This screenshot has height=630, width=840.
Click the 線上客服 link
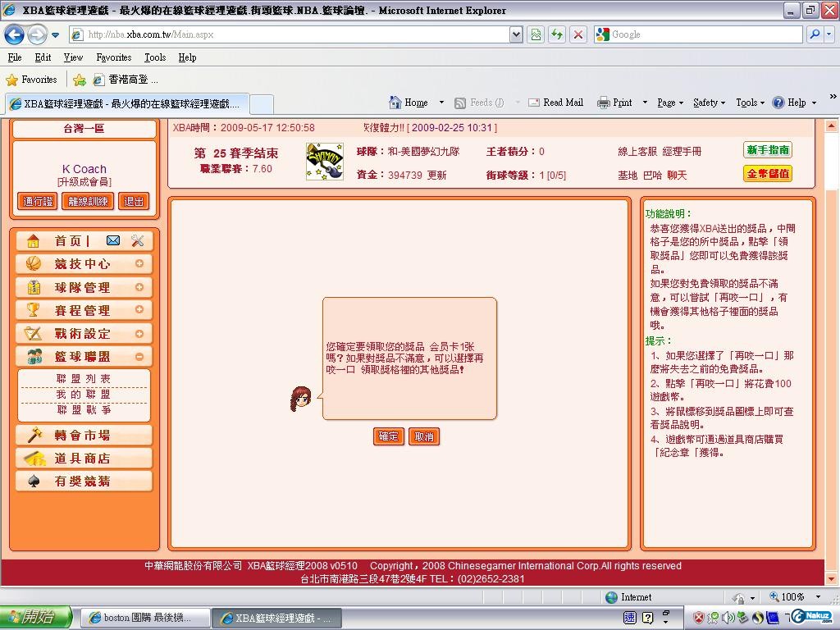tap(637, 152)
